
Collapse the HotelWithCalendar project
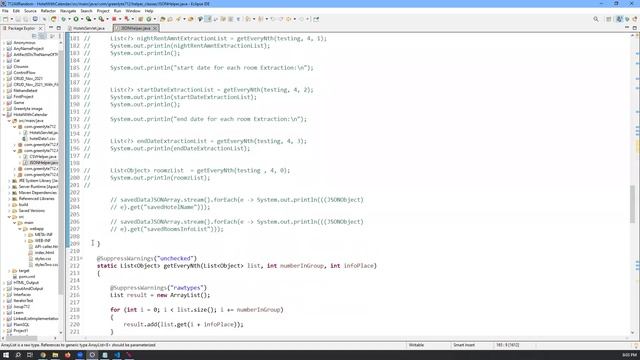pos(4,115)
